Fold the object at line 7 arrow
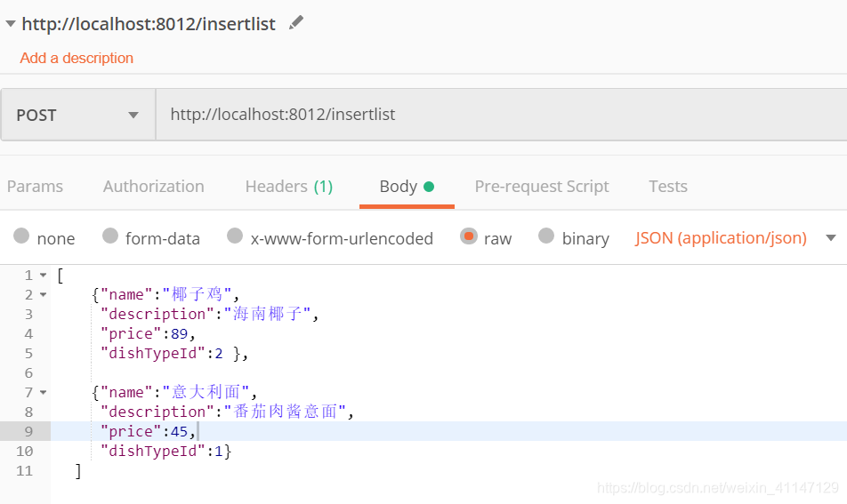847x504 pixels. (44, 392)
